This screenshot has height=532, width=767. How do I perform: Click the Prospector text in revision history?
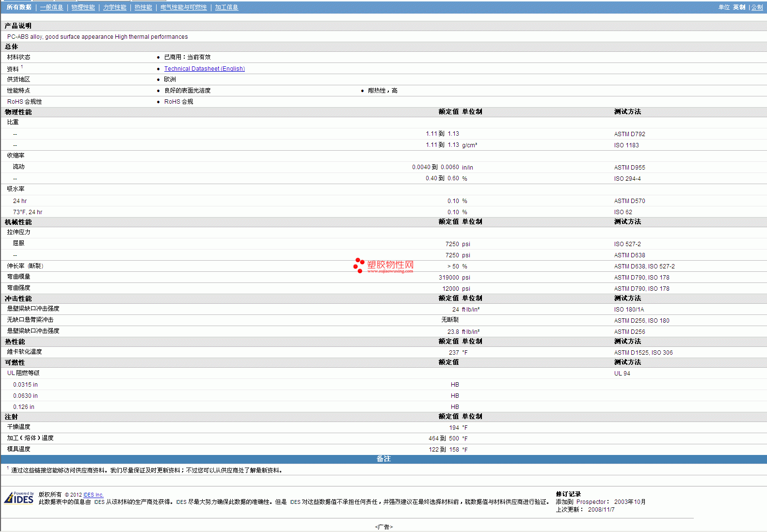[591, 502]
